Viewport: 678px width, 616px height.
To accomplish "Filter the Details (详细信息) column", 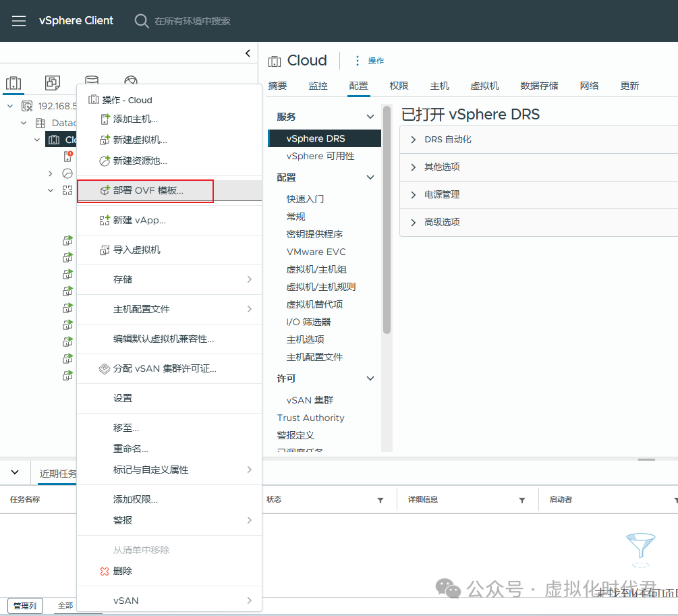I will tap(522, 501).
